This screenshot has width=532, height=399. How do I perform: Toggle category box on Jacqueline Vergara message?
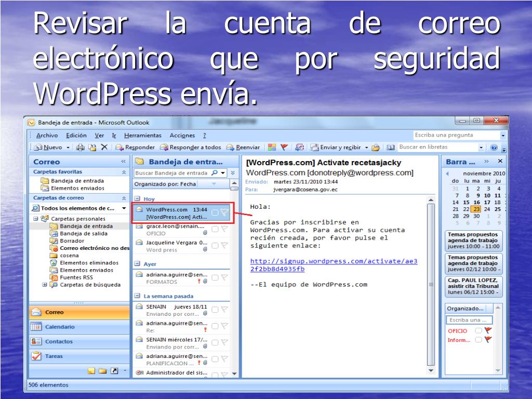click(215, 245)
